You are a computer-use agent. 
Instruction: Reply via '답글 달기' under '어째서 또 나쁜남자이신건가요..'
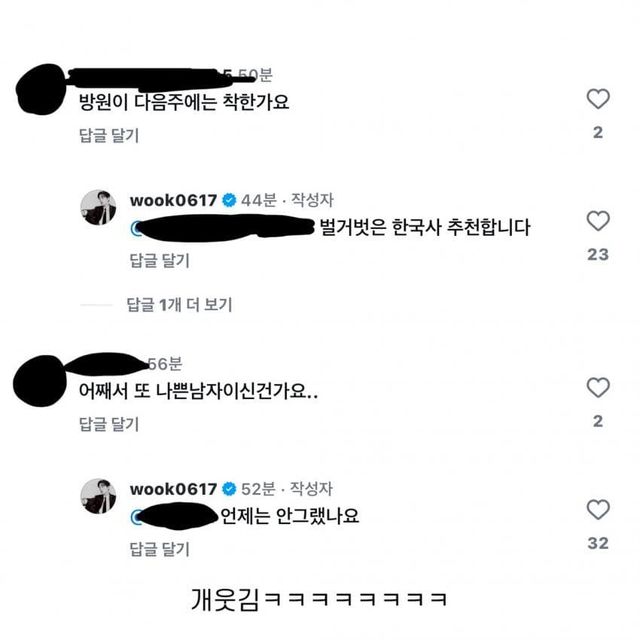point(109,424)
